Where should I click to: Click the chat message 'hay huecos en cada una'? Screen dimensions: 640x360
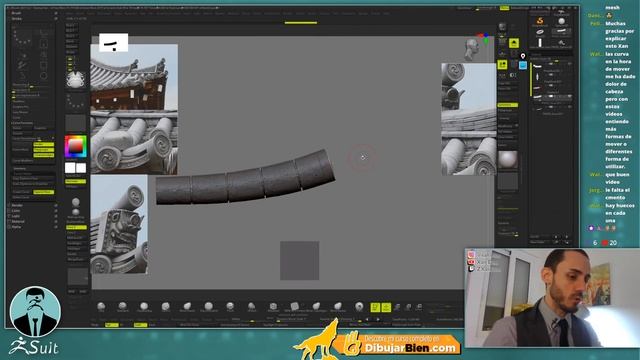(620, 213)
